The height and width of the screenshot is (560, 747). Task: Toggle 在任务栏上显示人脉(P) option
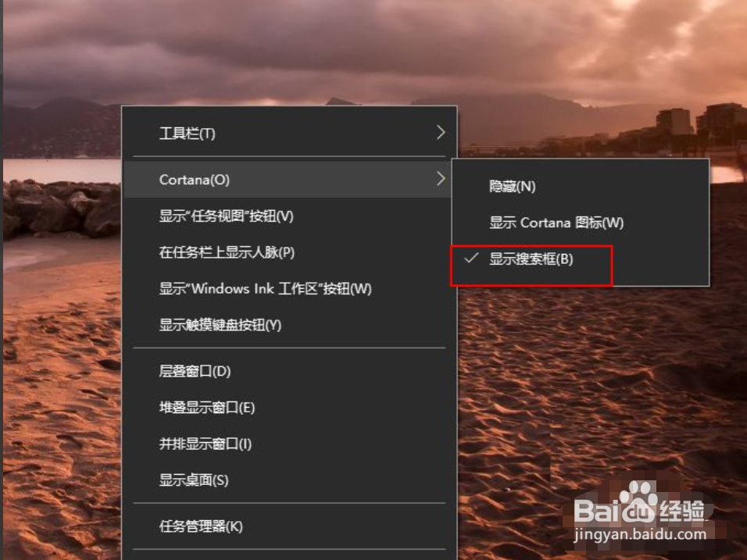[x=289, y=252]
